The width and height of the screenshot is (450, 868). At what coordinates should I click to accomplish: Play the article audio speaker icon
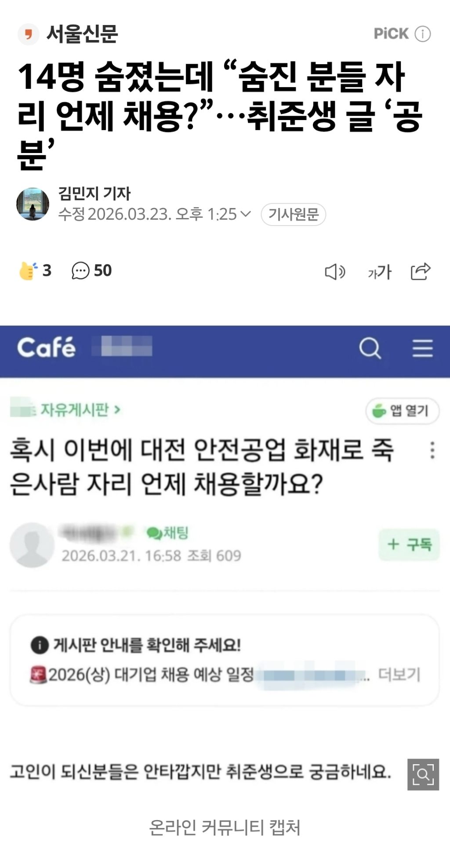click(335, 272)
